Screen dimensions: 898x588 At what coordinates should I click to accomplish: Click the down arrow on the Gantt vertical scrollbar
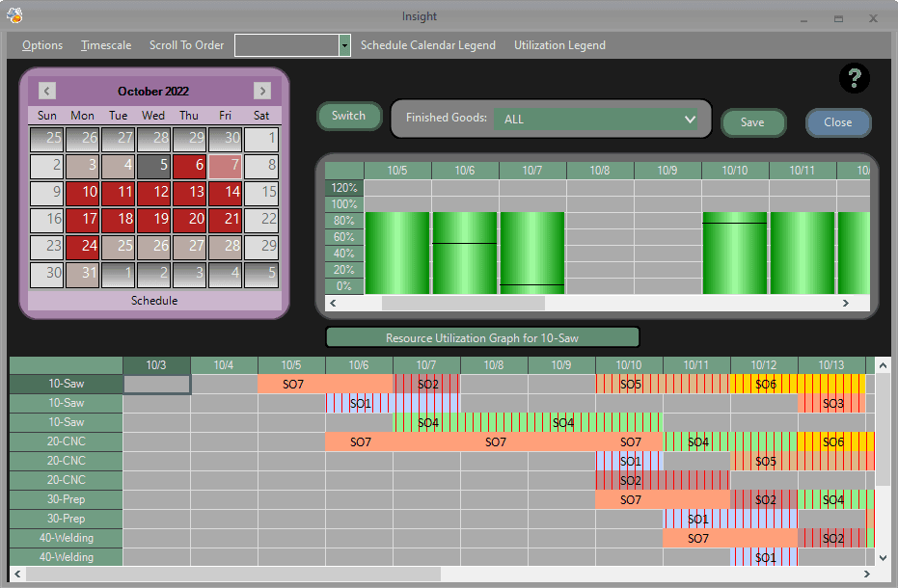(x=883, y=557)
